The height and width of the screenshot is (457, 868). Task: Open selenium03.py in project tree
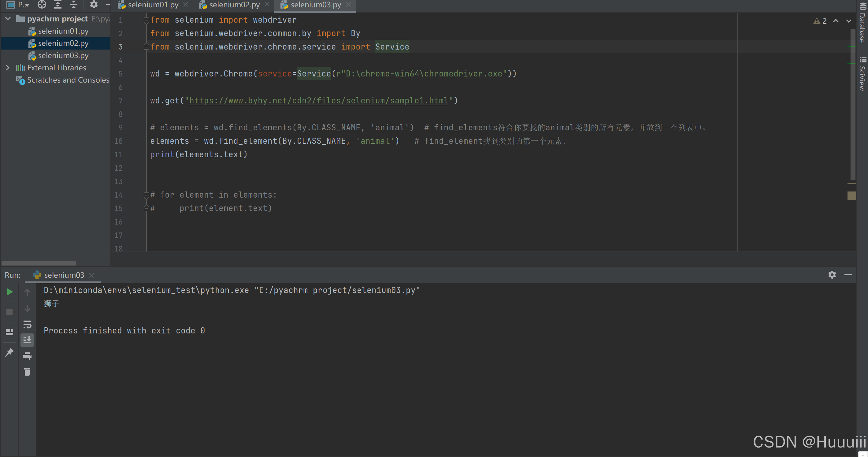tap(63, 56)
